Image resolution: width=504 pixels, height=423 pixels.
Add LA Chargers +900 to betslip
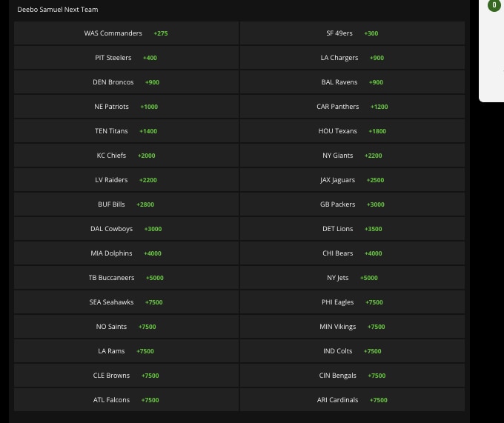352,58
